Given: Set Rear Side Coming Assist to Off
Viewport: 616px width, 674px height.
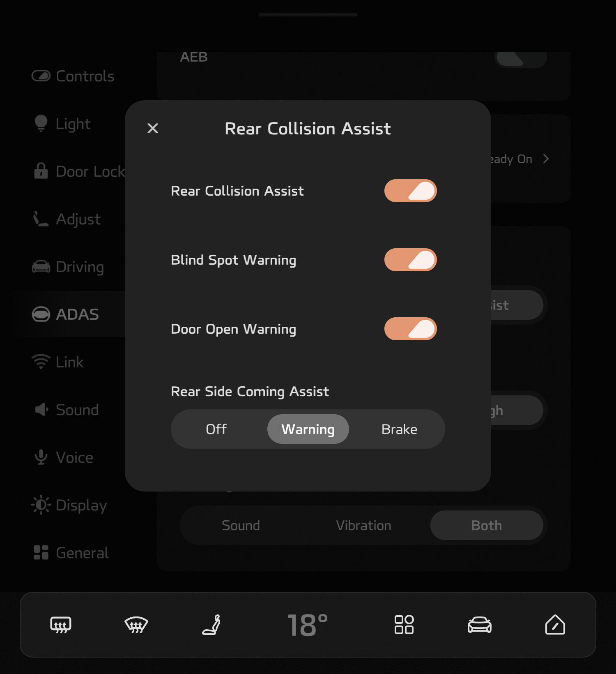Looking at the screenshot, I should tap(216, 429).
